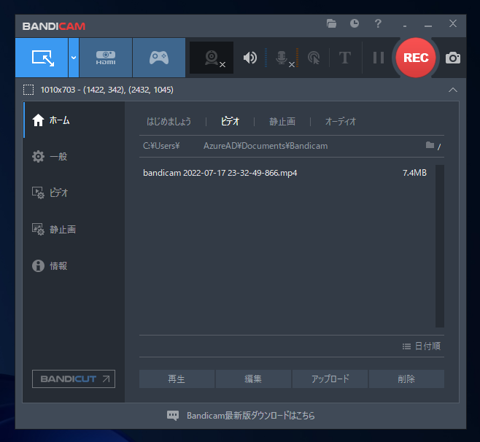This screenshot has height=442, width=480.
Task: Switch to game recording mode
Action: tap(159, 57)
